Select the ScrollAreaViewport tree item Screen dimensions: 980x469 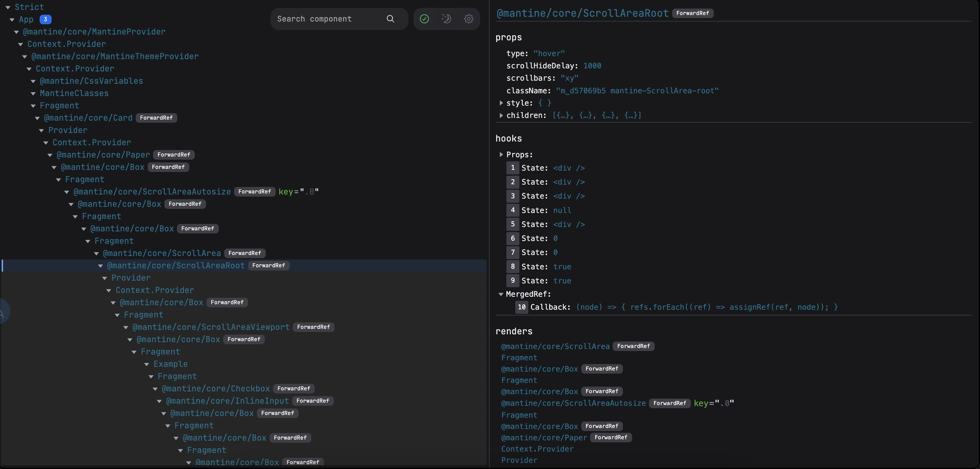(211, 327)
